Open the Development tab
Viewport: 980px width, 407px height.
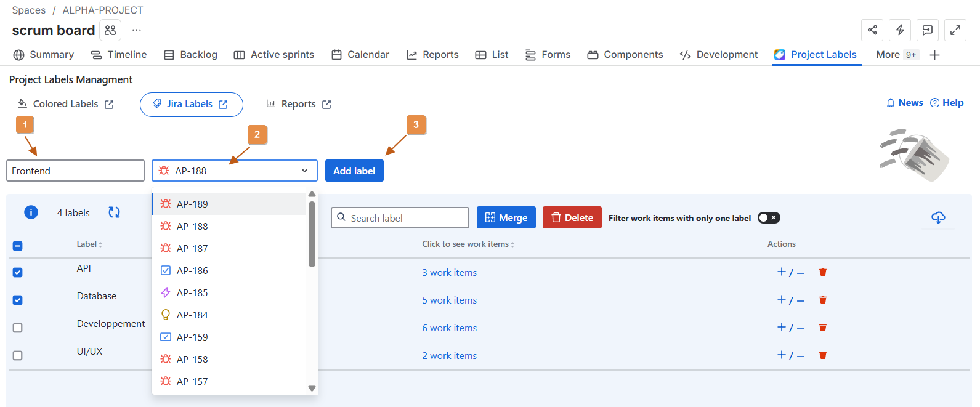pyautogui.click(x=719, y=55)
